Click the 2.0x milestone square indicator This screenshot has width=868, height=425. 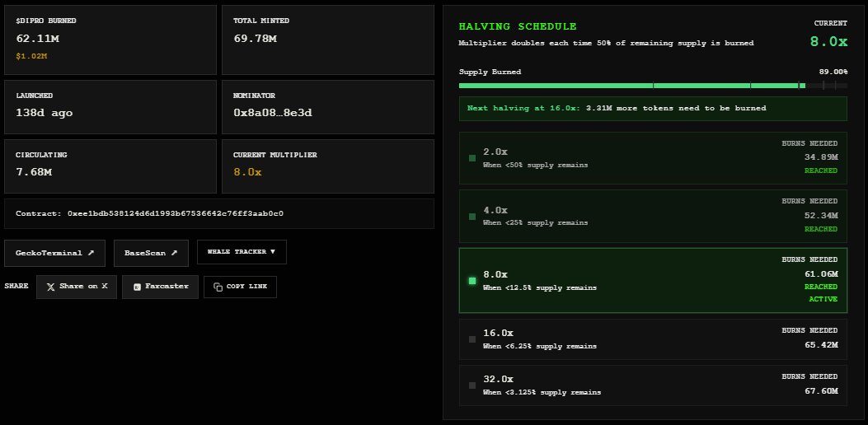pyautogui.click(x=472, y=158)
